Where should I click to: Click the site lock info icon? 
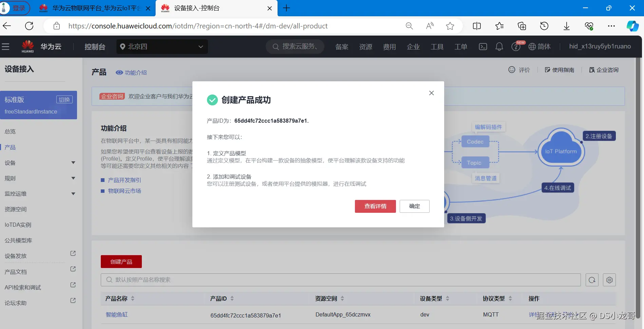tap(57, 26)
